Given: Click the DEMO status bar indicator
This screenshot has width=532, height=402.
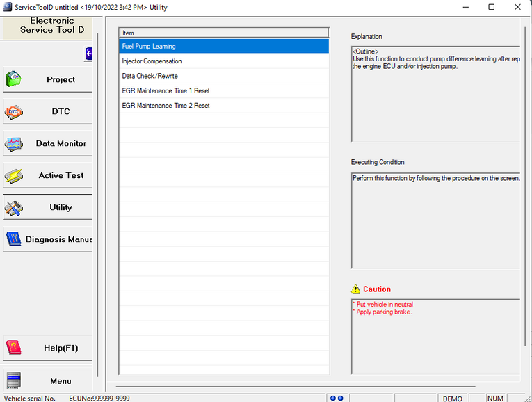Looking at the screenshot, I should 452,398.
